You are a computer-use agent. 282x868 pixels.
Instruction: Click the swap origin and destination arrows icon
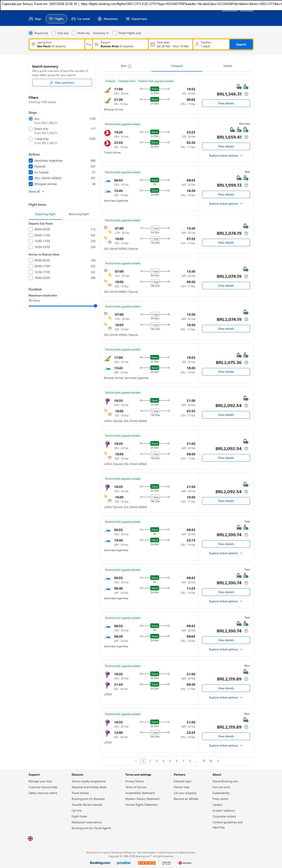(x=89, y=45)
